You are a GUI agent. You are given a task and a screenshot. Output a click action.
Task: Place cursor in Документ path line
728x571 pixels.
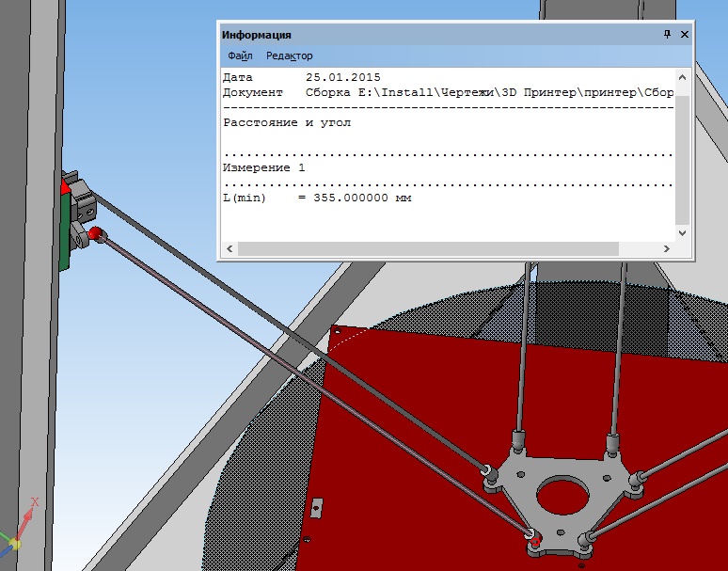[470, 92]
